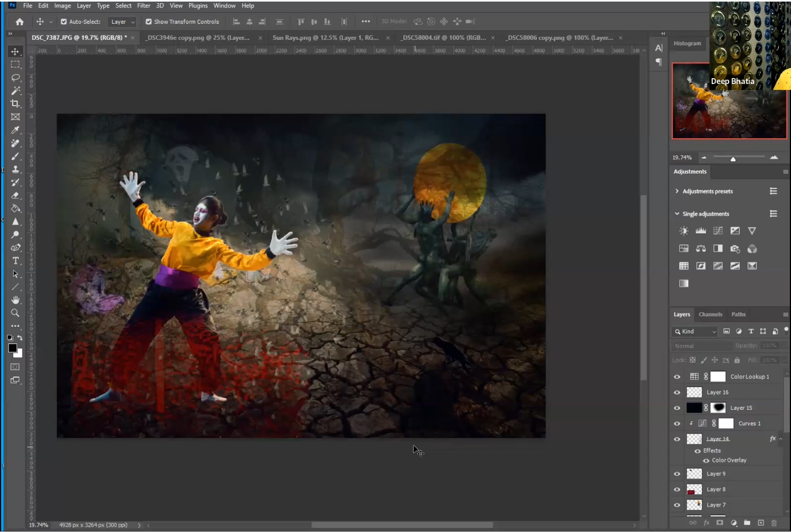
Task: Click the foreground color swatch
Action: [x=12, y=348]
